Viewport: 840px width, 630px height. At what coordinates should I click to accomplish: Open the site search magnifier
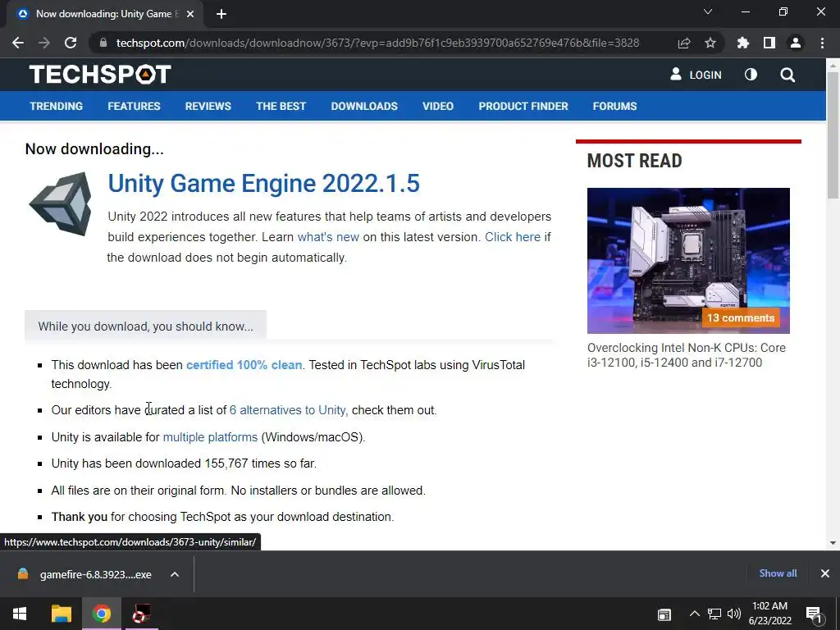coord(787,75)
